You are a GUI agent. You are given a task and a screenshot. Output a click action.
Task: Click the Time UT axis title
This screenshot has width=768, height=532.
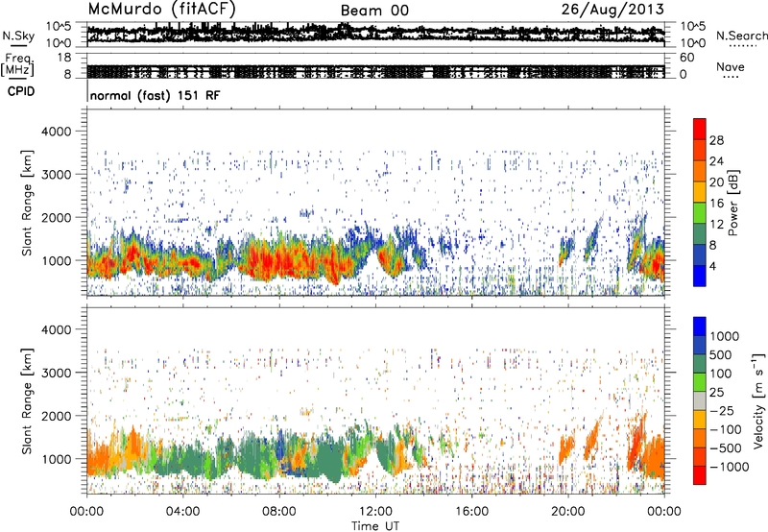point(375,526)
